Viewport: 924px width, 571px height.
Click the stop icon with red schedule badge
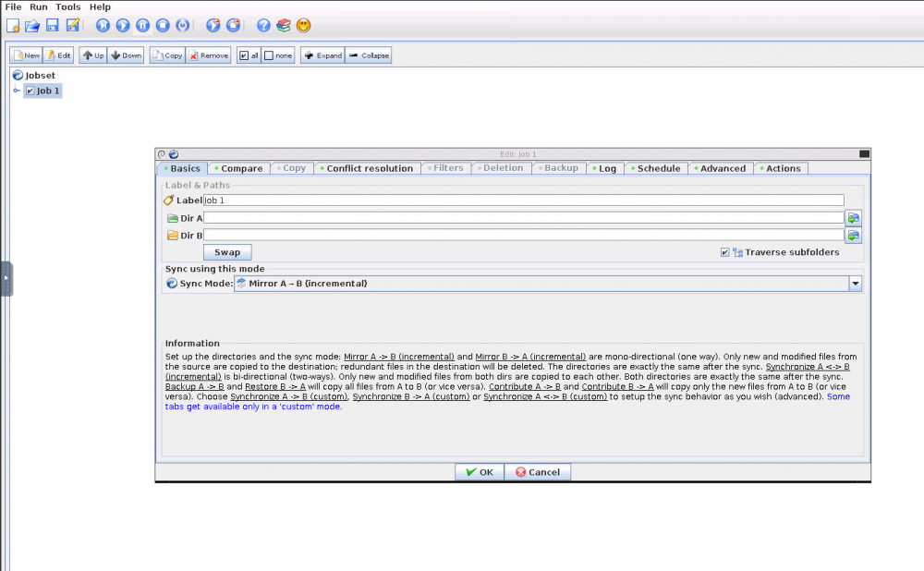tap(234, 25)
